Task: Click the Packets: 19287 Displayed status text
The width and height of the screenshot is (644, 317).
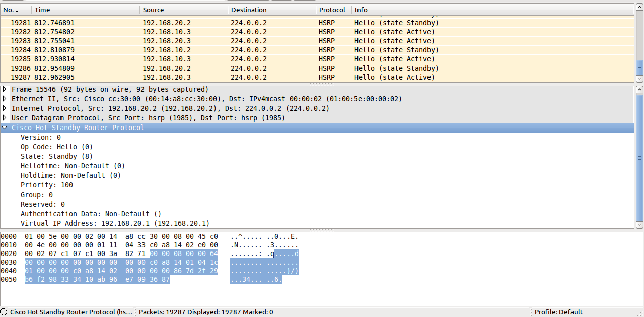Action: tap(206, 312)
